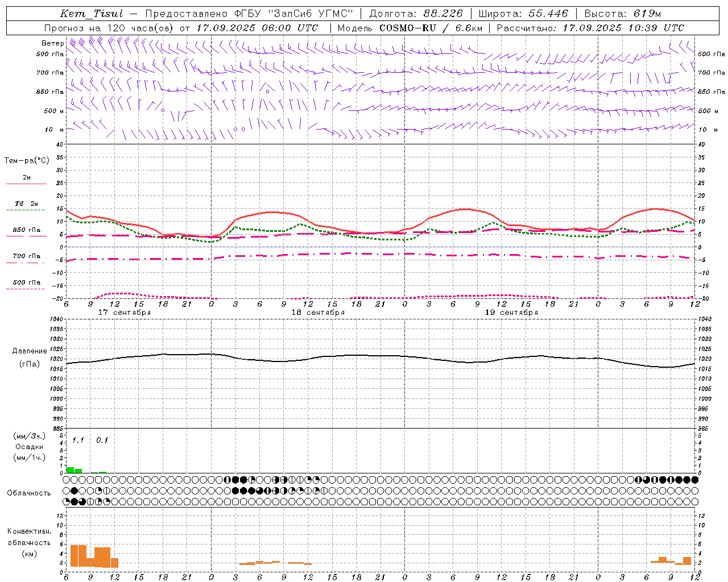
Task: Click the first green precipitation bar
Action: coord(71,469)
